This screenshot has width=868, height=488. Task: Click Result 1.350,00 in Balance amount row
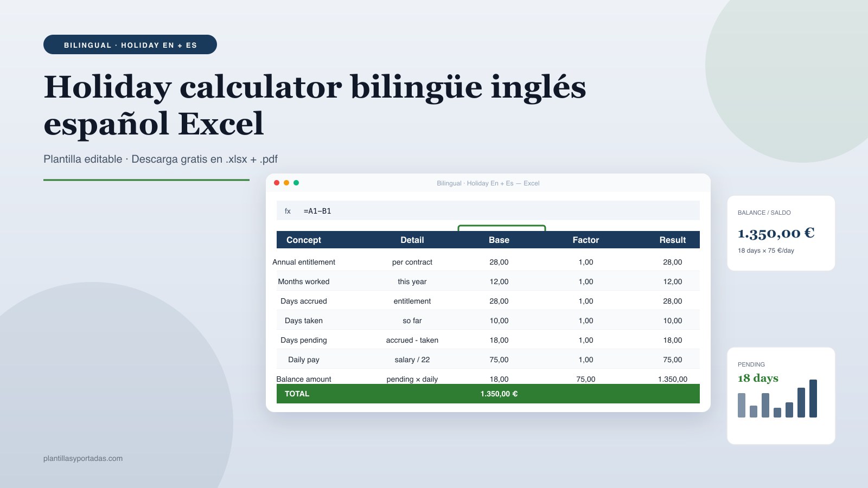pyautogui.click(x=673, y=379)
